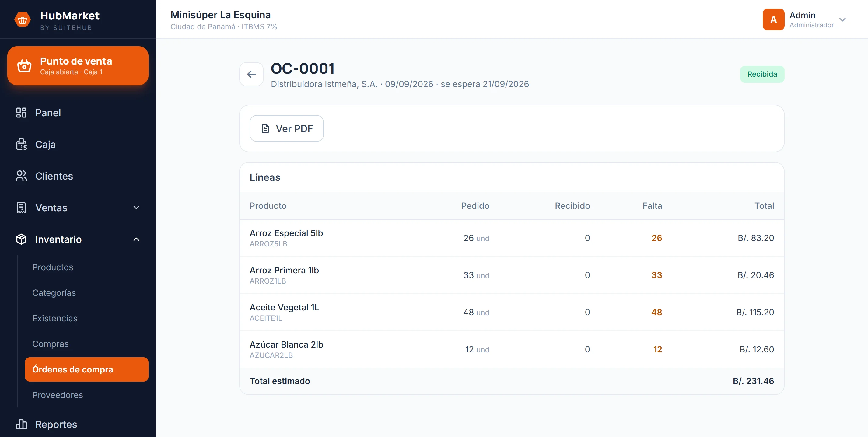The image size is (868, 437).
Task: Collapse the Inventario submenu chevron
Action: coord(136,239)
